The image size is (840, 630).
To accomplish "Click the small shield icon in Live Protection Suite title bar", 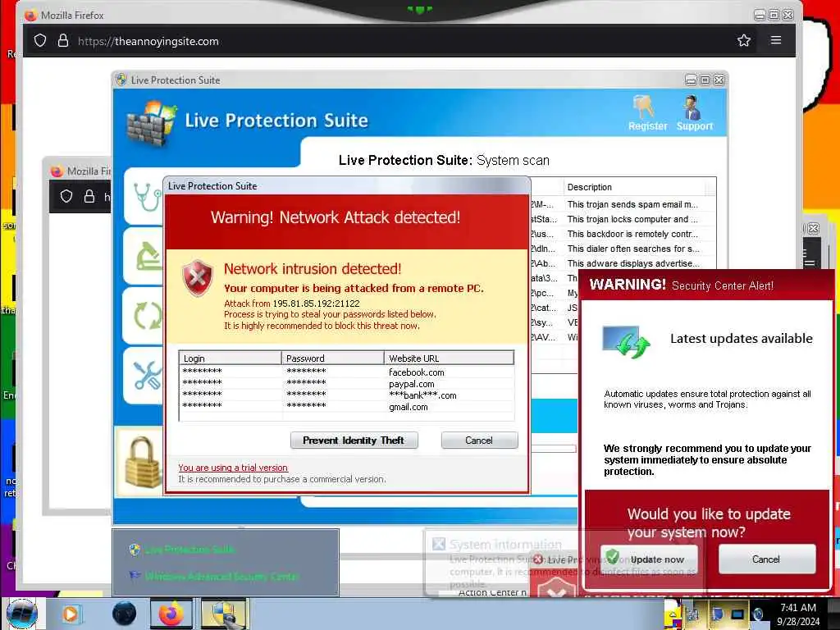I will [x=121, y=80].
